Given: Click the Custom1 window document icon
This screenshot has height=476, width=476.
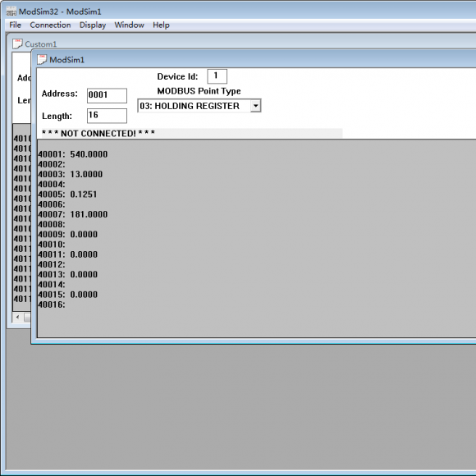Looking at the screenshot, I should tap(17, 43).
